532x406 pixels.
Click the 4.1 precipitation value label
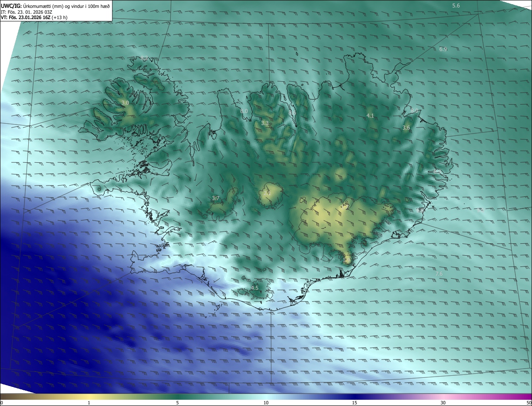(370, 115)
